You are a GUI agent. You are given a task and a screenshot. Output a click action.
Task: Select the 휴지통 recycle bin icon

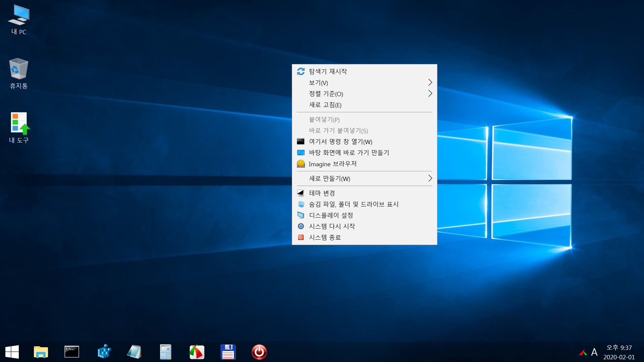pyautogui.click(x=19, y=73)
